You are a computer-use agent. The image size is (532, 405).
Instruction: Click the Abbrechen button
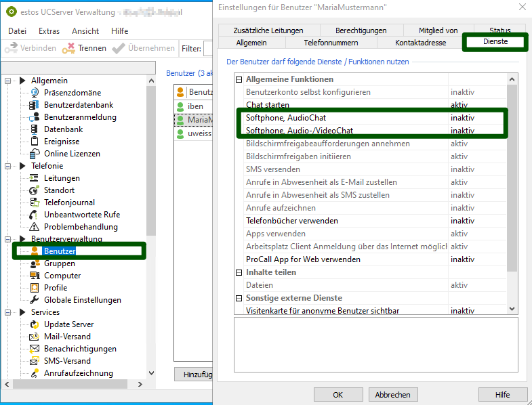tap(392, 395)
